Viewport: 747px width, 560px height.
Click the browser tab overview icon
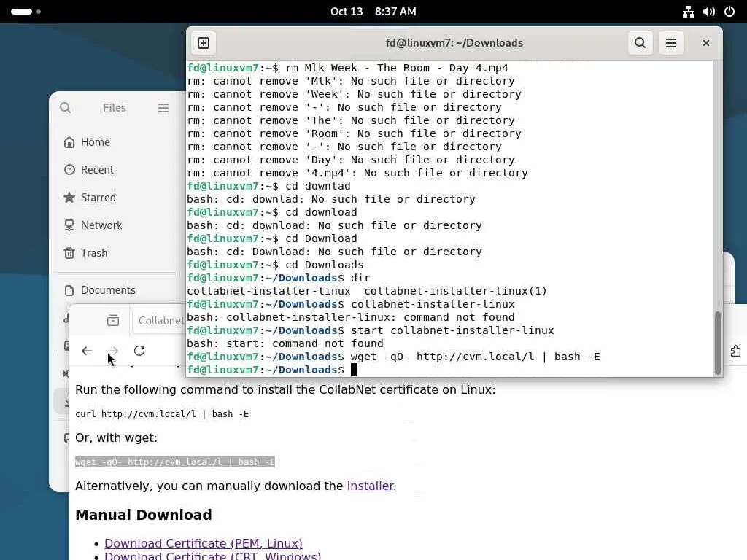click(113, 321)
